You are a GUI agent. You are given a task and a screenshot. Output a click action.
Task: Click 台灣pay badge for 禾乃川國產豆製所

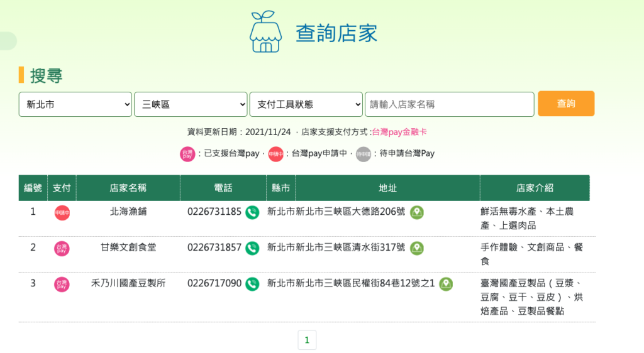pyautogui.click(x=62, y=285)
